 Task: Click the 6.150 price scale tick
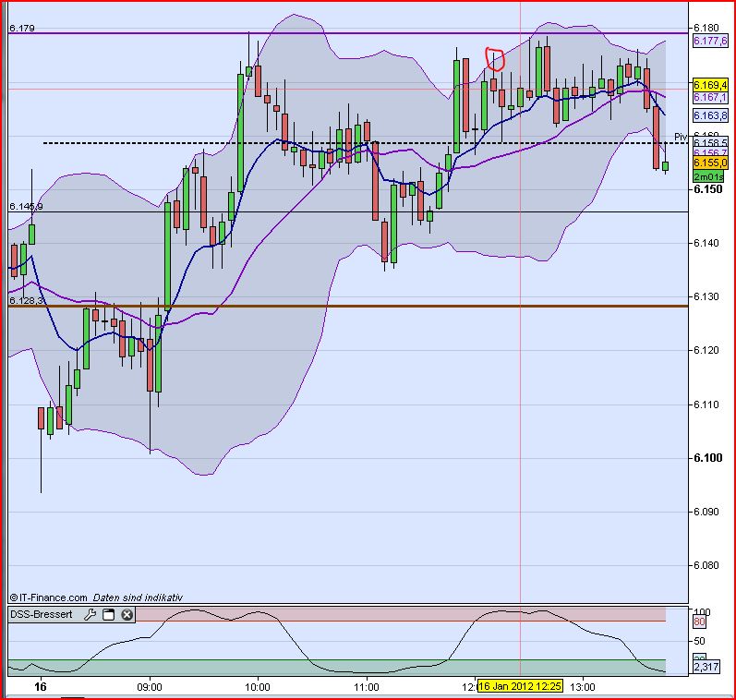pos(708,189)
